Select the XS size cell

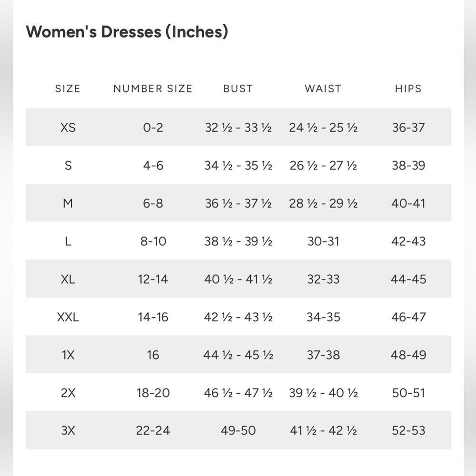tap(68, 128)
